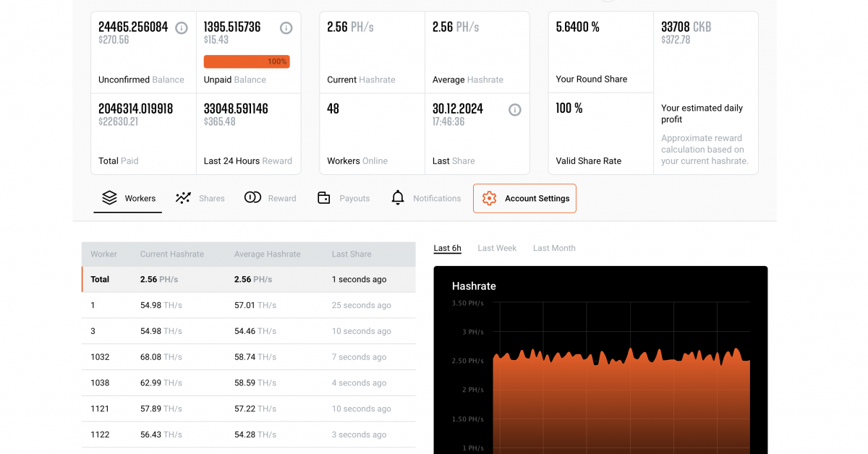The height and width of the screenshot is (454, 868).
Task: Select worker 1032 row
Action: pos(248,357)
